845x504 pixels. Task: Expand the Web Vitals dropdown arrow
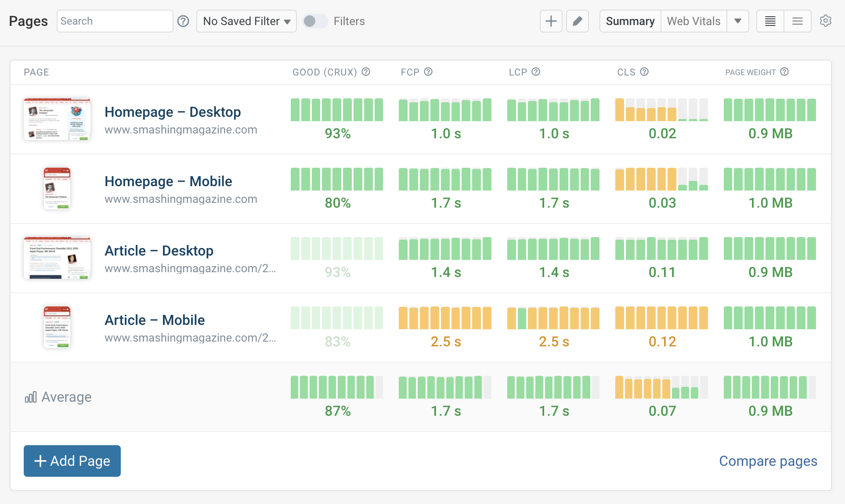tap(738, 21)
